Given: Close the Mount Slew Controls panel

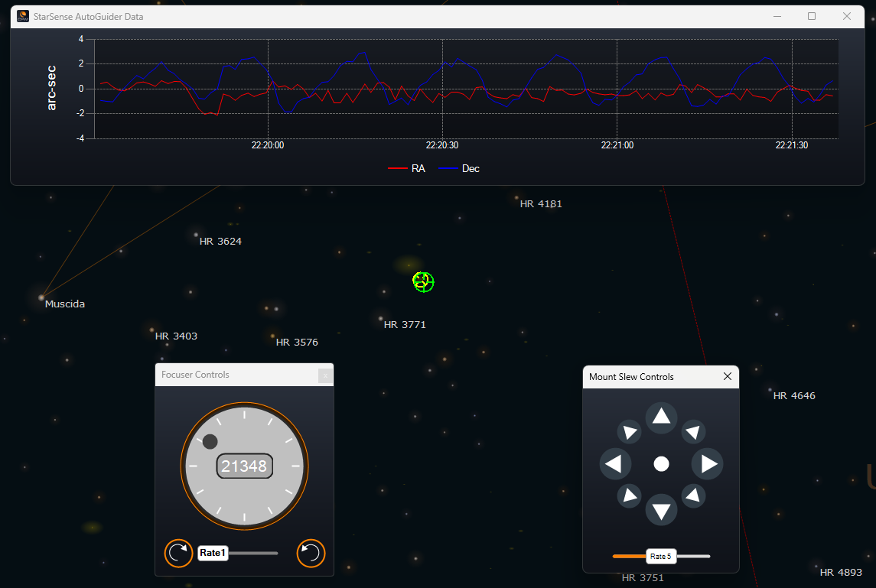Looking at the screenshot, I should pyautogui.click(x=728, y=376).
